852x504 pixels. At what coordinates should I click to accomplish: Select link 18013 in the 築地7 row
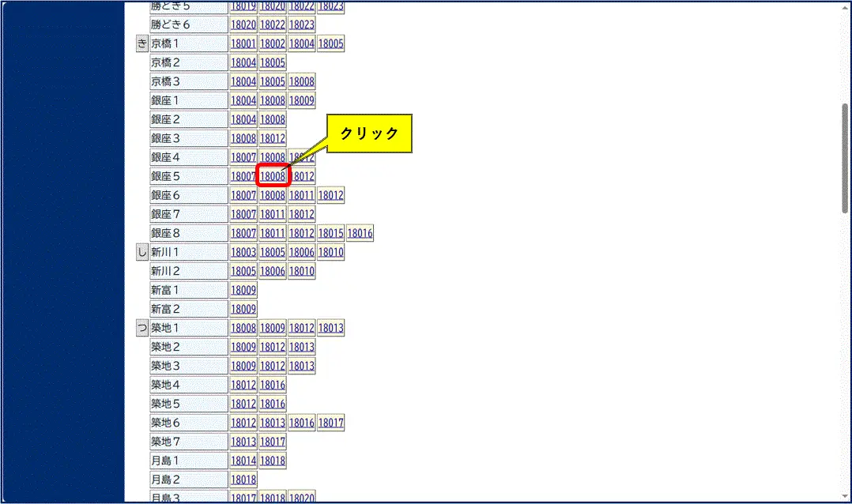tap(243, 442)
